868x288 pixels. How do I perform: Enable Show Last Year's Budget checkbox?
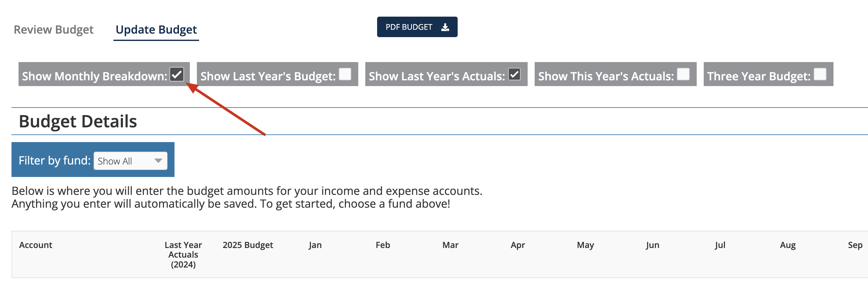[345, 74]
